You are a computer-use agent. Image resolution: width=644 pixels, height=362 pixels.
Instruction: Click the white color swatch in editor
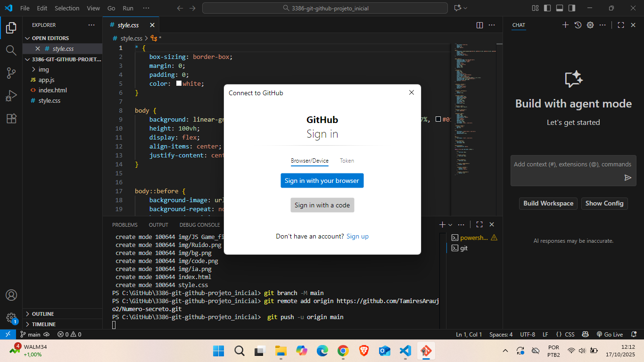(179, 83)
